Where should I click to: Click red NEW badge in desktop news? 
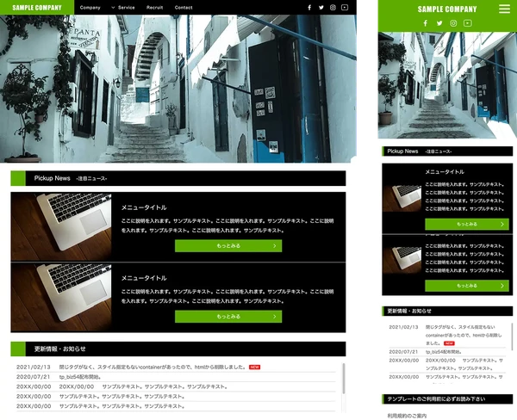(254, 367)
